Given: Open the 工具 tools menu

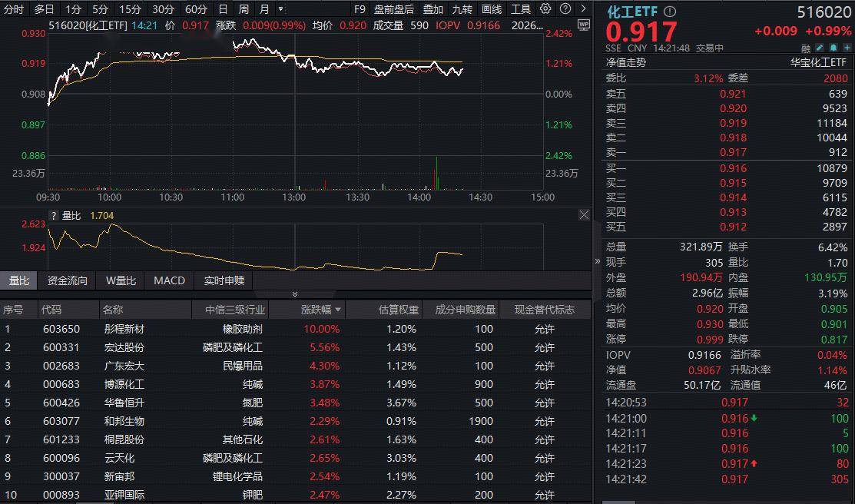Looking at the screenshot, I should pyautogui.click(x=521, y=9).
